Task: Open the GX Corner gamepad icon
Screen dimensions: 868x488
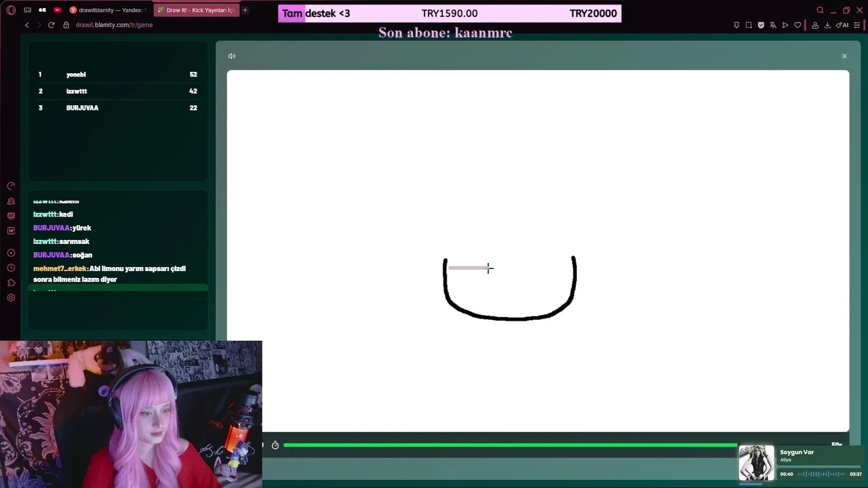Action: click(x=27, y=10)
